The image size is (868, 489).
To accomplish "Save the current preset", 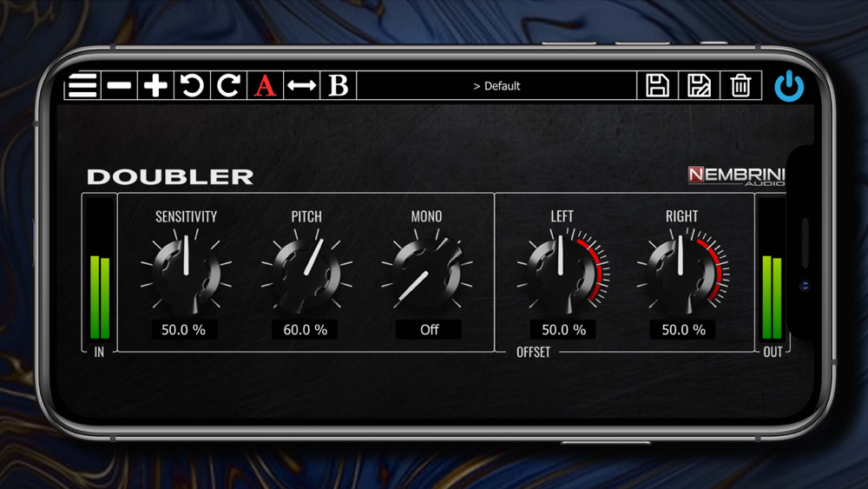I will 657,86.
